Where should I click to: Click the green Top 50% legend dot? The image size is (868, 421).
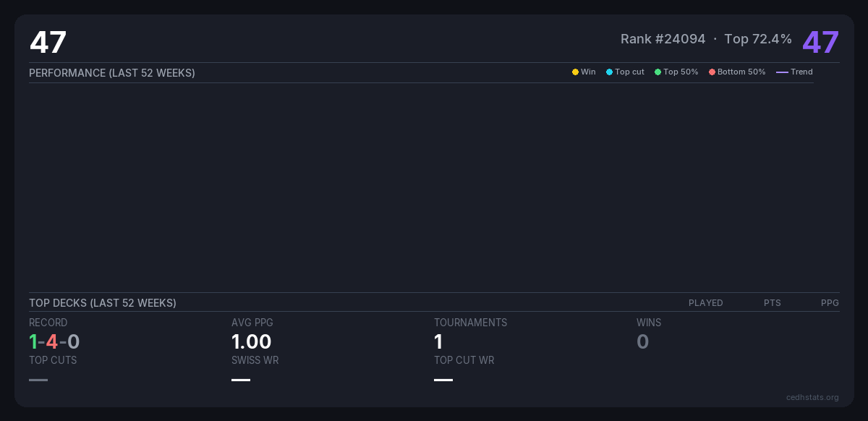[658, 72]
